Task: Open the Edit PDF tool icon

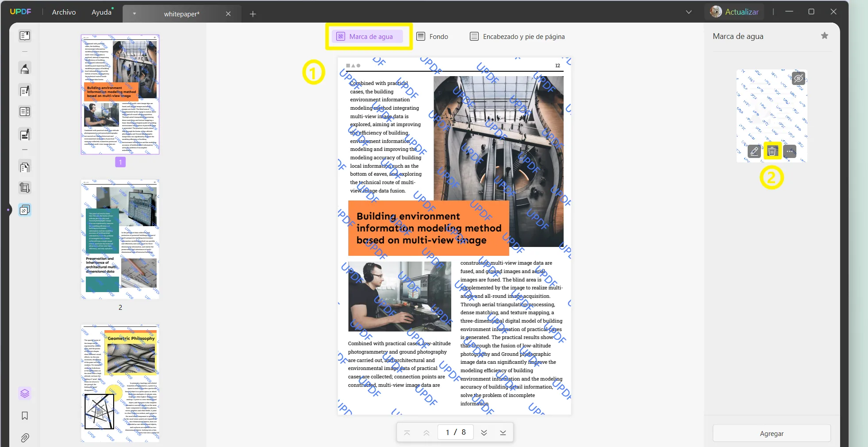Action: point(25,91)
